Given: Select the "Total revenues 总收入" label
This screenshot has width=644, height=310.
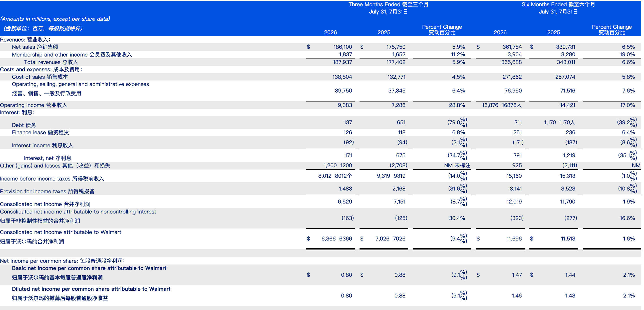Looking at the screenshot, I should (x=51, y=62).
